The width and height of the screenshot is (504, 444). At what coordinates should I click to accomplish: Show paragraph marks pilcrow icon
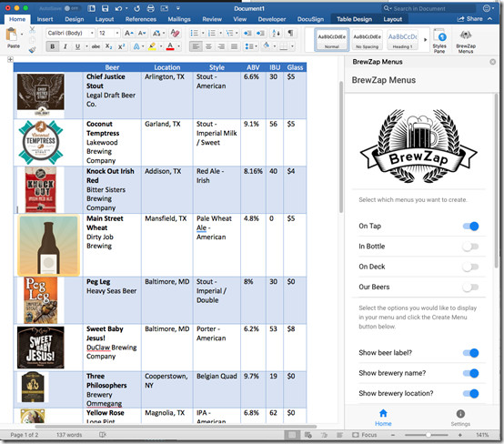coord(290,33)
